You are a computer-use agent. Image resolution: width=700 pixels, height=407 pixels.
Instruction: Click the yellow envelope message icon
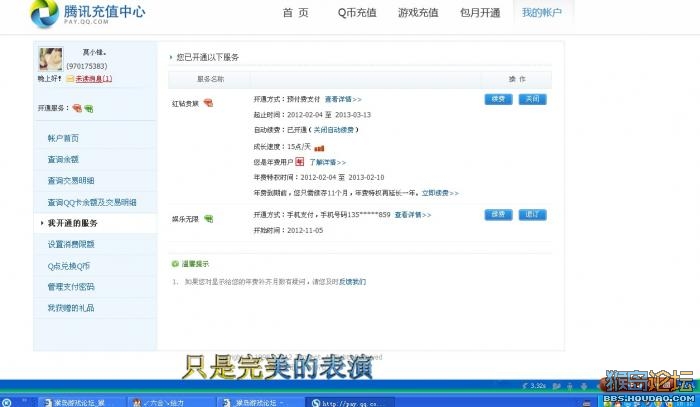tap(70, 79)
